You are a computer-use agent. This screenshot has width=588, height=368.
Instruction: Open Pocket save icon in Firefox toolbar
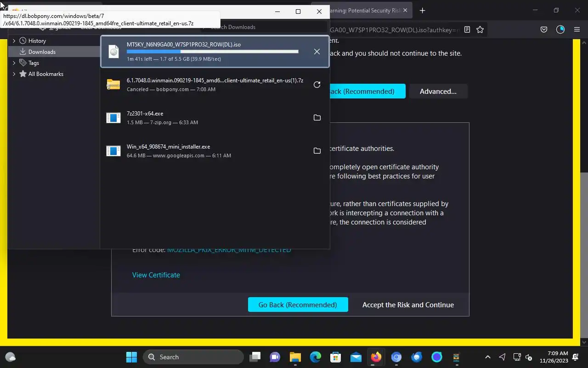pos(544,29)
